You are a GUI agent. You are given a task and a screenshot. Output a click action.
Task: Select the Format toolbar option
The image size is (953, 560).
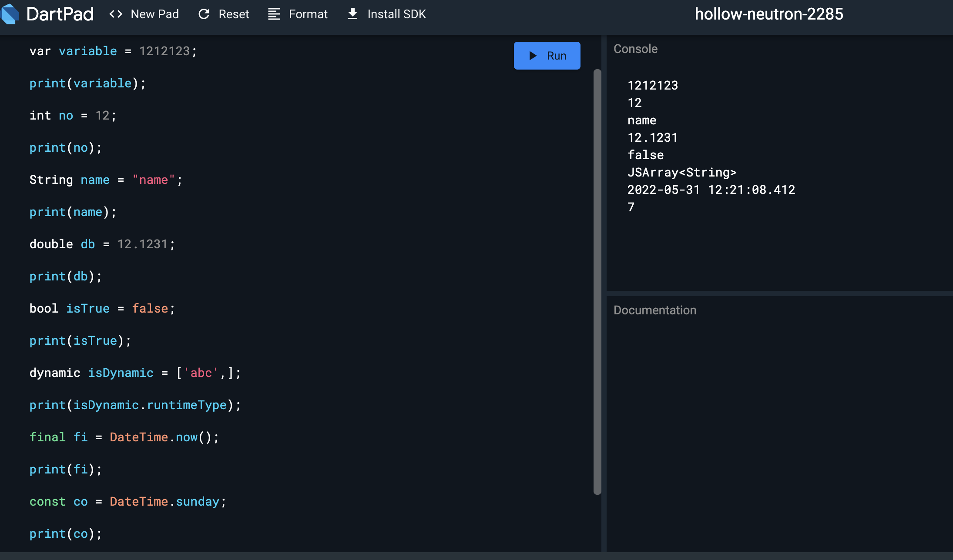coord(308,14)
